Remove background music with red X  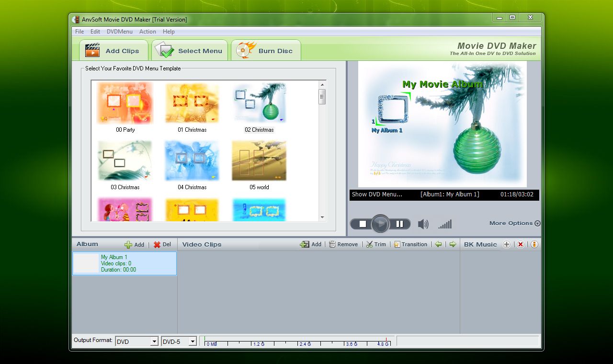pos(521,244)
